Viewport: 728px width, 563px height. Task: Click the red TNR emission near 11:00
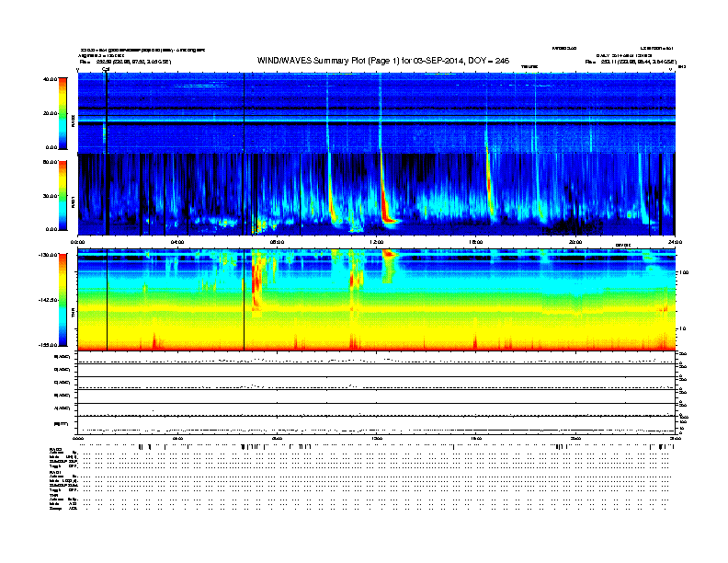click(x=351, y=283)
